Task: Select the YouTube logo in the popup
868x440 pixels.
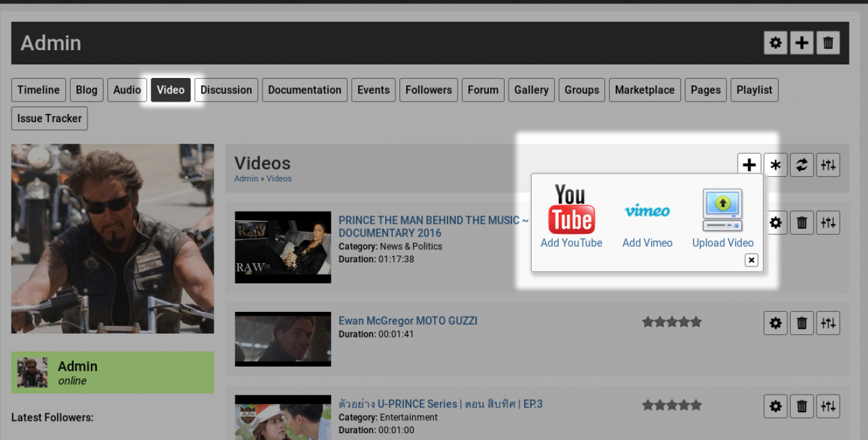Action: [572, 209]
